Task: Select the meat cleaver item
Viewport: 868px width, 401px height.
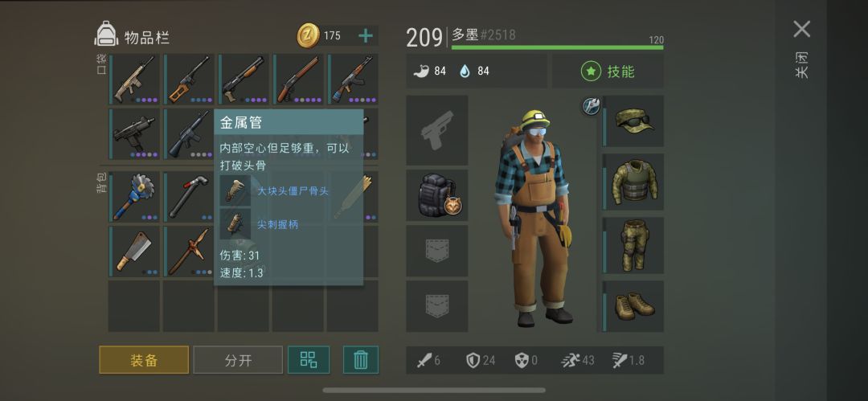Action: pos(133,252)
